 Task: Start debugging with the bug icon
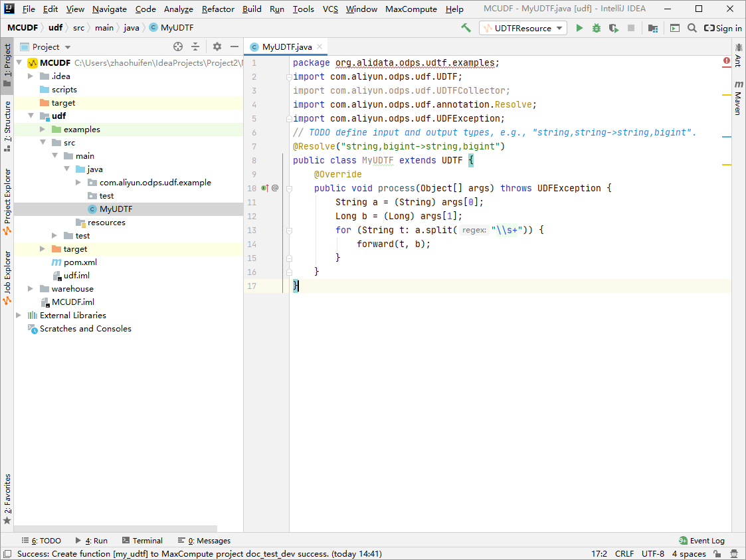tap(597, 28)
